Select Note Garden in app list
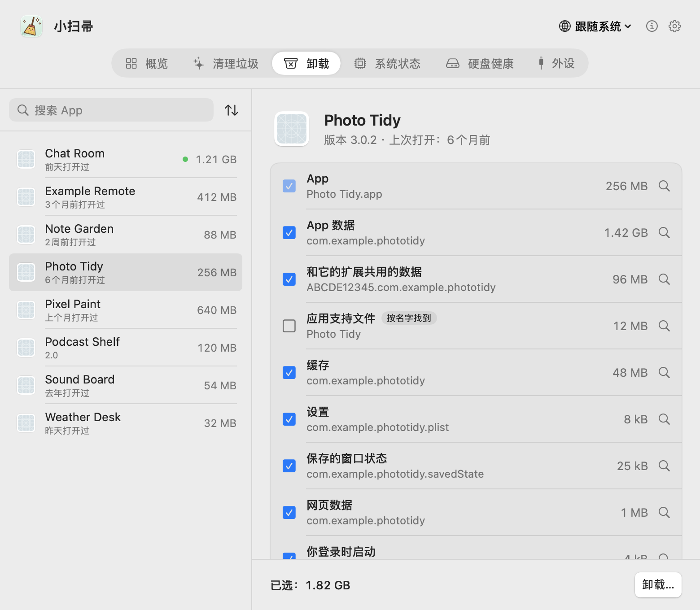 tap(126, 235)
